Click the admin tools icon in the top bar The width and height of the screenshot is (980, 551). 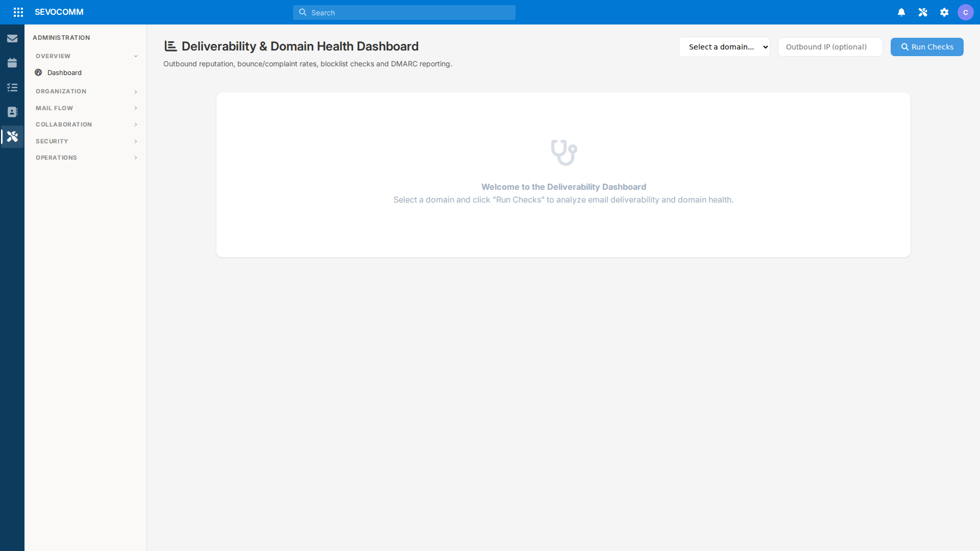point(923,12)
